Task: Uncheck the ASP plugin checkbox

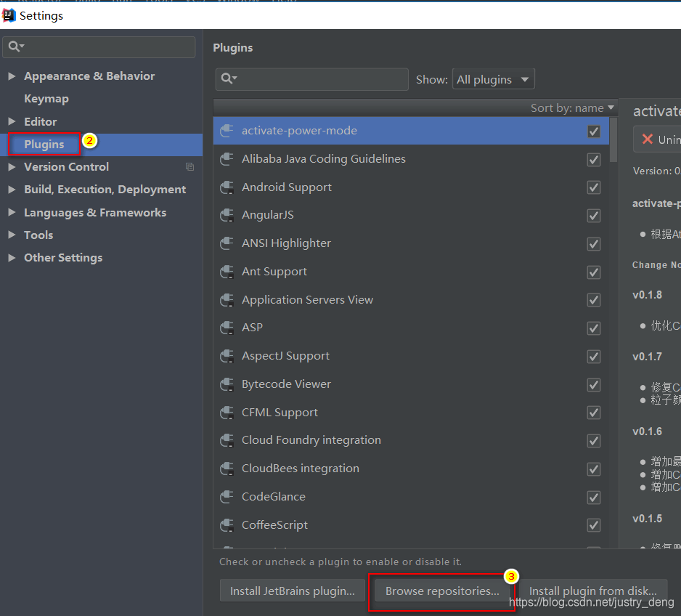Action: [x=594, y=328]
